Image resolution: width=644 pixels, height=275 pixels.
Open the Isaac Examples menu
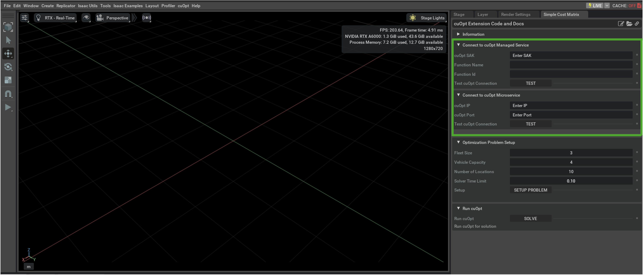click(x=128, y=6)
